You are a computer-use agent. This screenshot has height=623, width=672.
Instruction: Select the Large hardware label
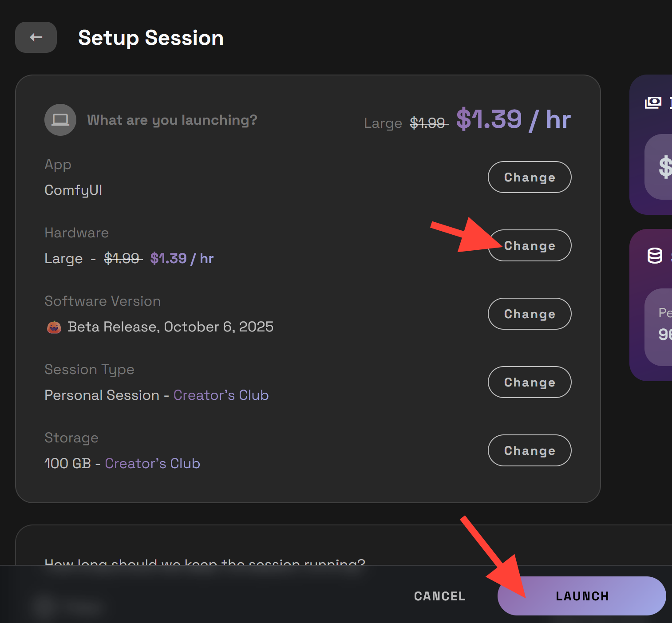pyautogui.click(x=63, y=258)
